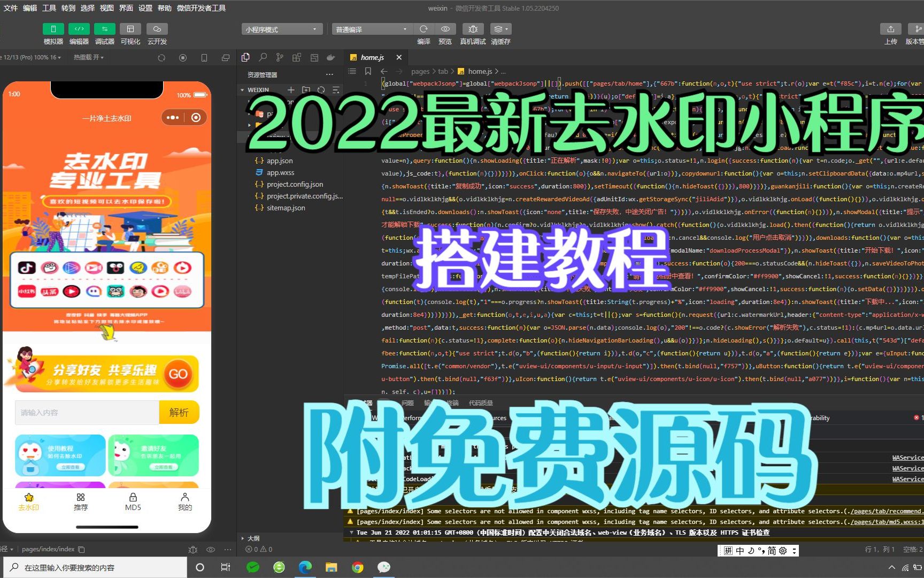Open the explorer files icon in the sidebar
This screenshot has height=578, width=924.
tap(245, 57)
